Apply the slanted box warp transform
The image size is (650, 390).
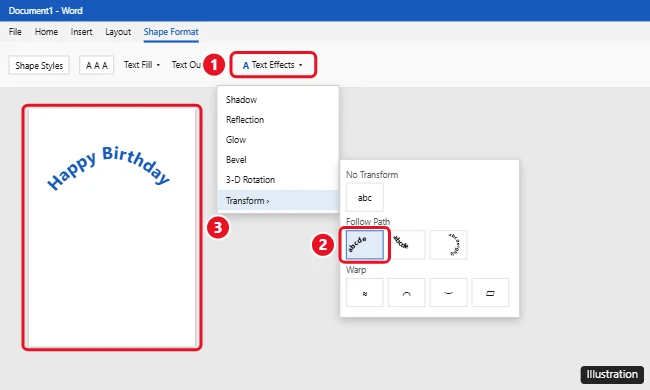[490, 293]
